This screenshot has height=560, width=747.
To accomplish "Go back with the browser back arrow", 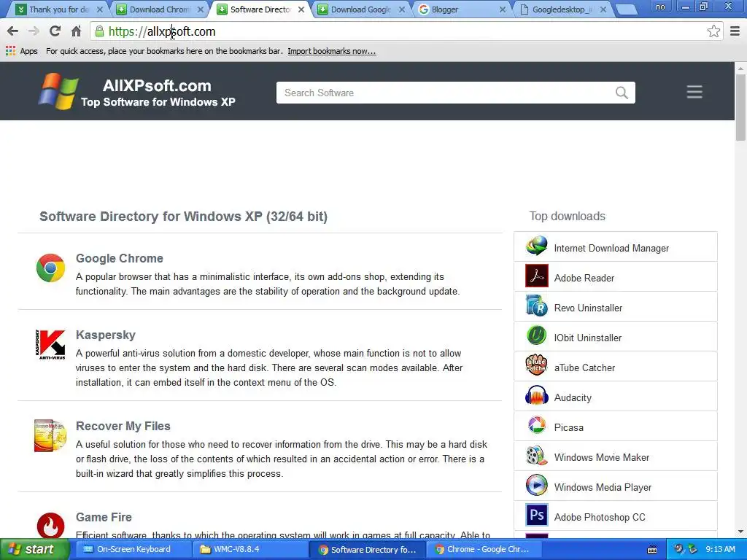I will pos(13,31).
